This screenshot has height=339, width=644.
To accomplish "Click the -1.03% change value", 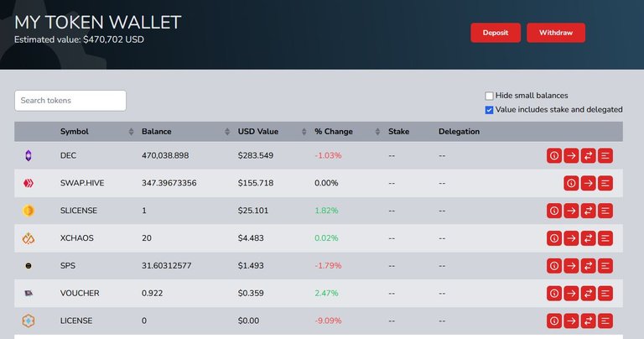I will (x=328, y=156).
